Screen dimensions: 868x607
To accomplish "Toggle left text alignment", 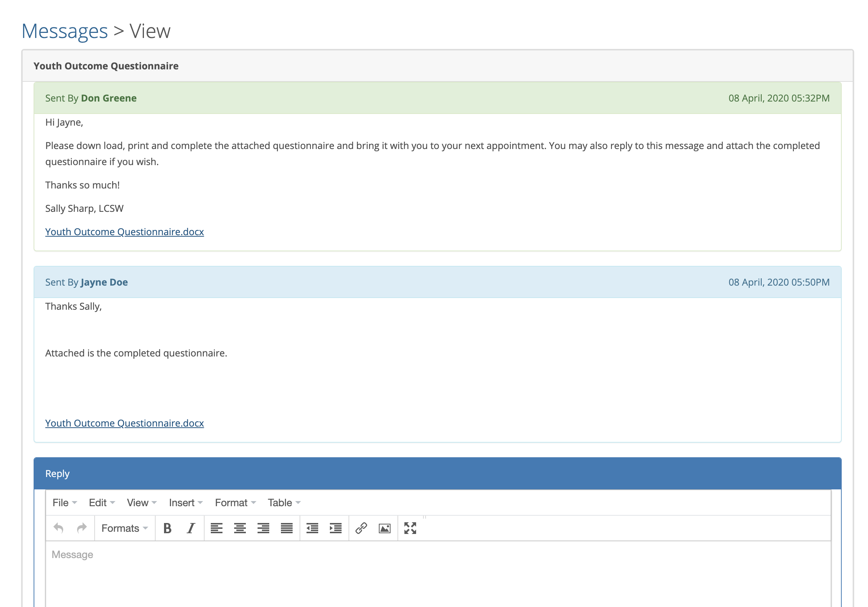I will pyautogui.click(x=217, y=528).
